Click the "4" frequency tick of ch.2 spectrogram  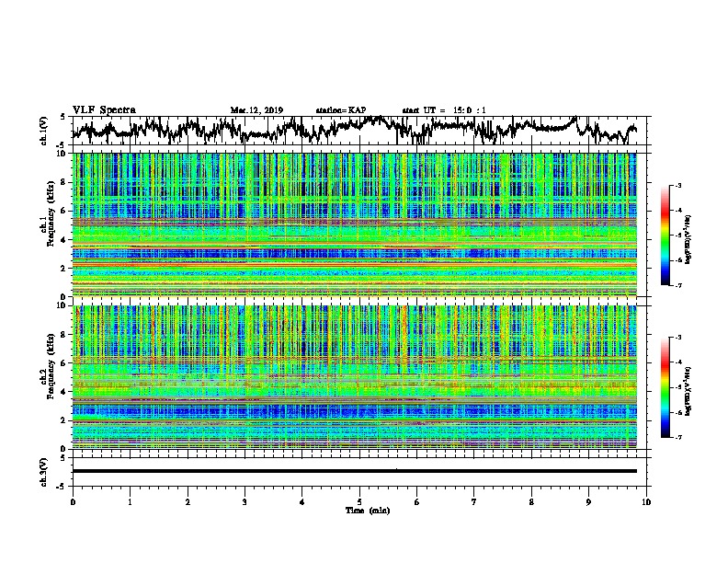point(63,392)
